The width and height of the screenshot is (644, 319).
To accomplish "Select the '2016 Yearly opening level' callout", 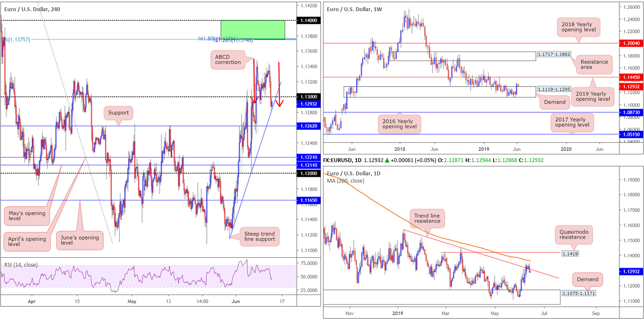I will coord(399,124).
